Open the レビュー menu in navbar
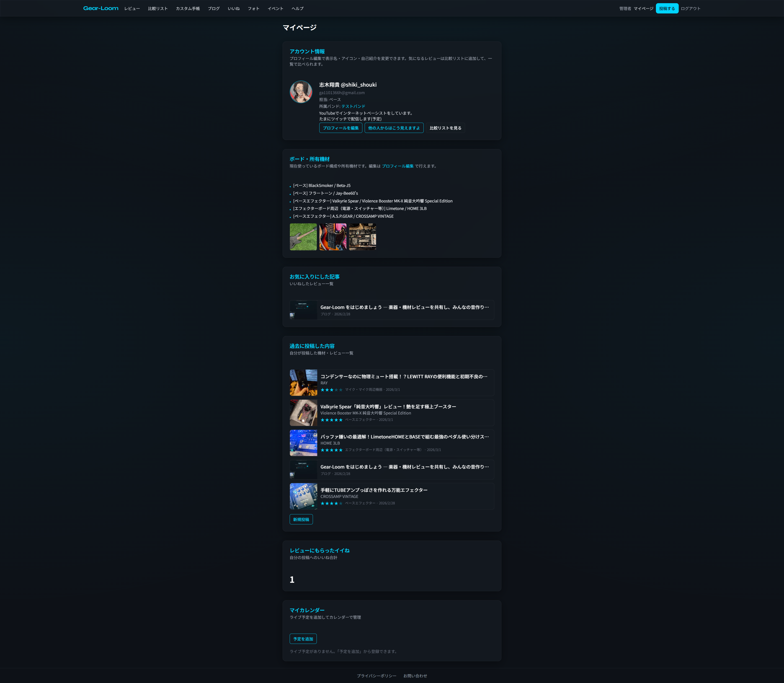The image size is (784, 683). (x=132, y=8)
